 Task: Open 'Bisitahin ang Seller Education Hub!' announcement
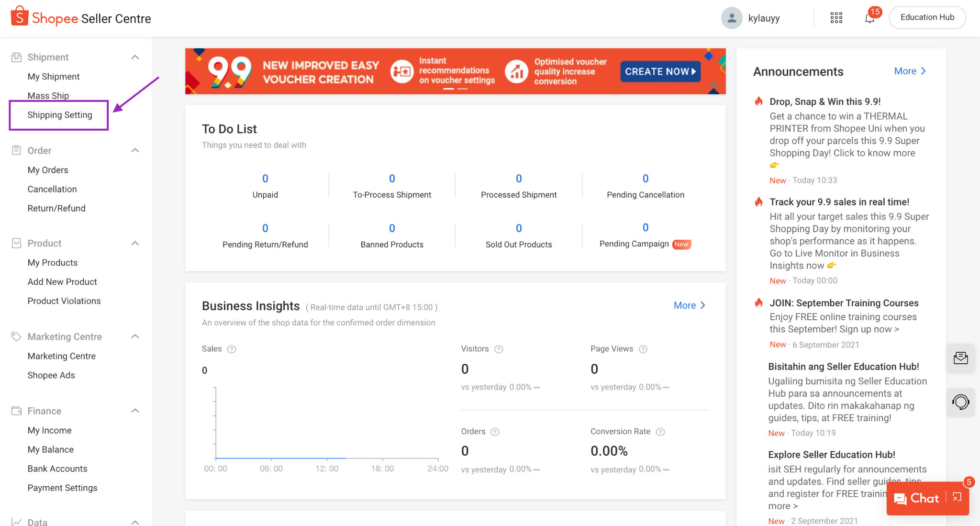point(843,367)
